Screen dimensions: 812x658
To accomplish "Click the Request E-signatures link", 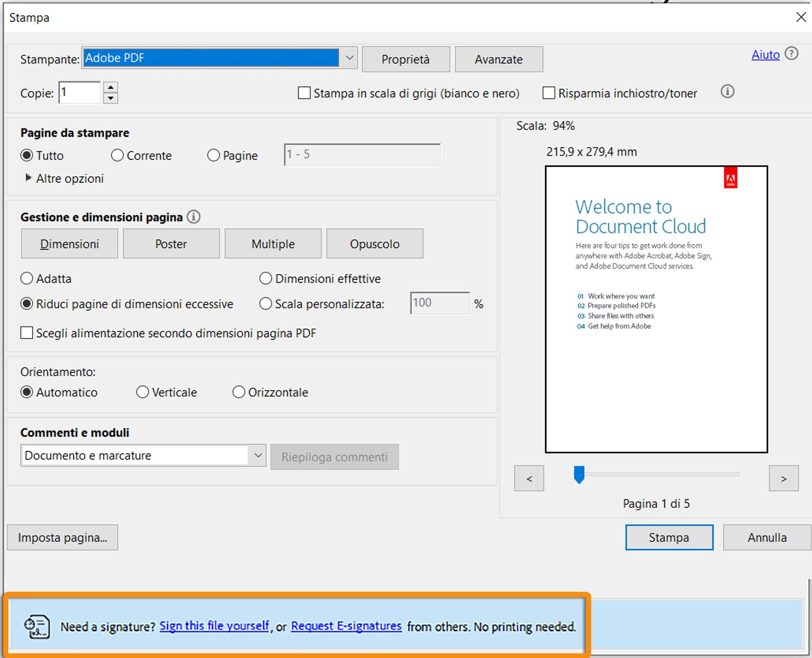I will (346, 626).
